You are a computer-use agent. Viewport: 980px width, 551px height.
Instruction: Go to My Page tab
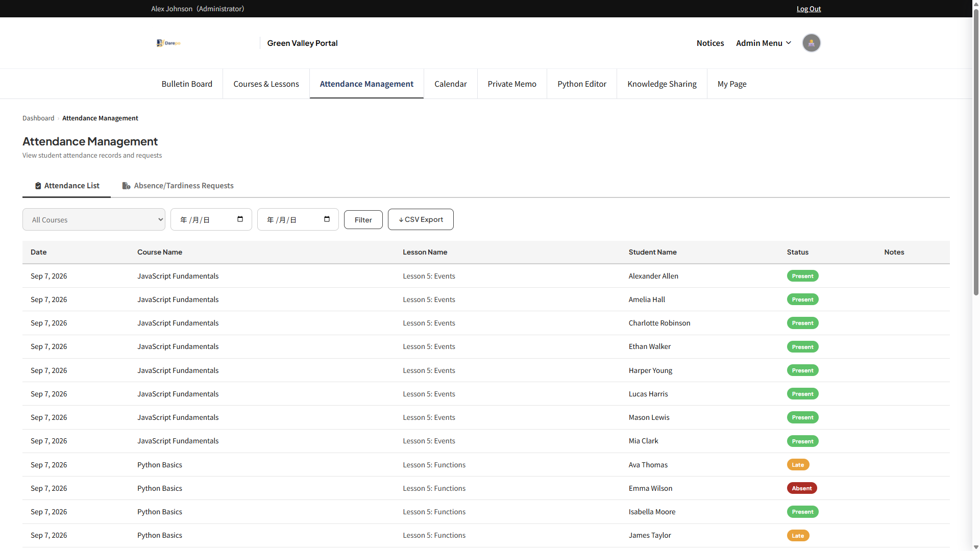coord(732,84)
